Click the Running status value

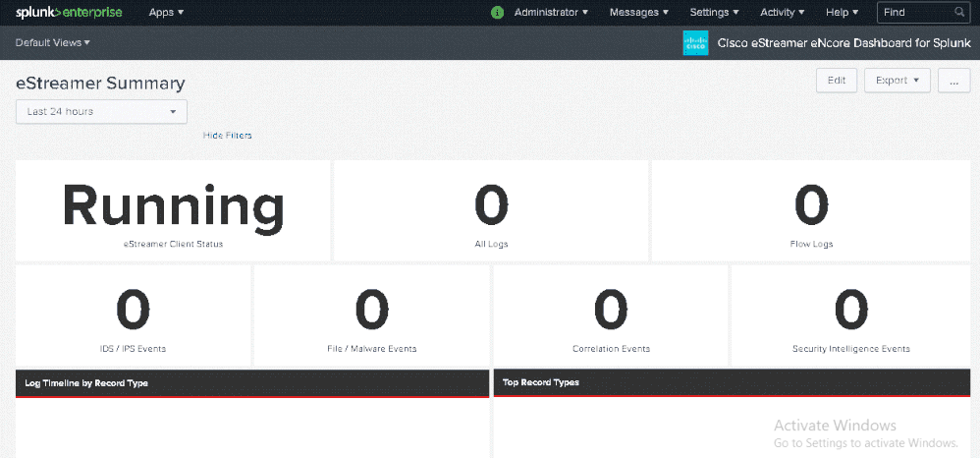pos(173,207)
